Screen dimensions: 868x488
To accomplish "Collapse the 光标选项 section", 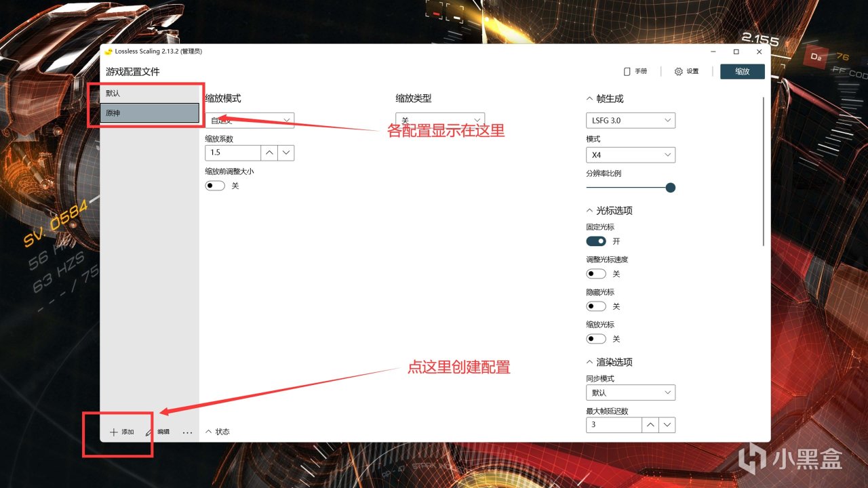I will (589, 211).
